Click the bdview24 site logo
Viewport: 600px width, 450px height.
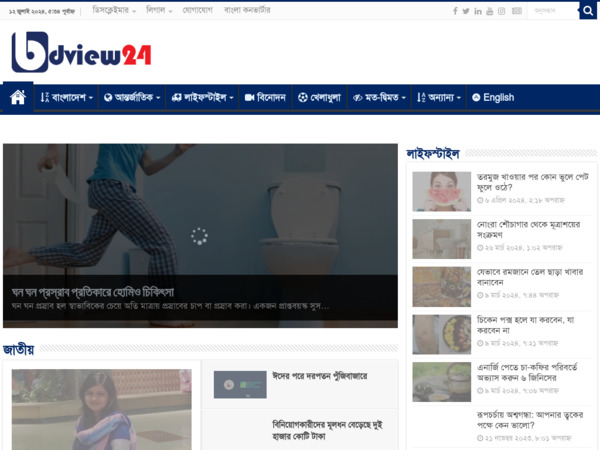point(81,53)
